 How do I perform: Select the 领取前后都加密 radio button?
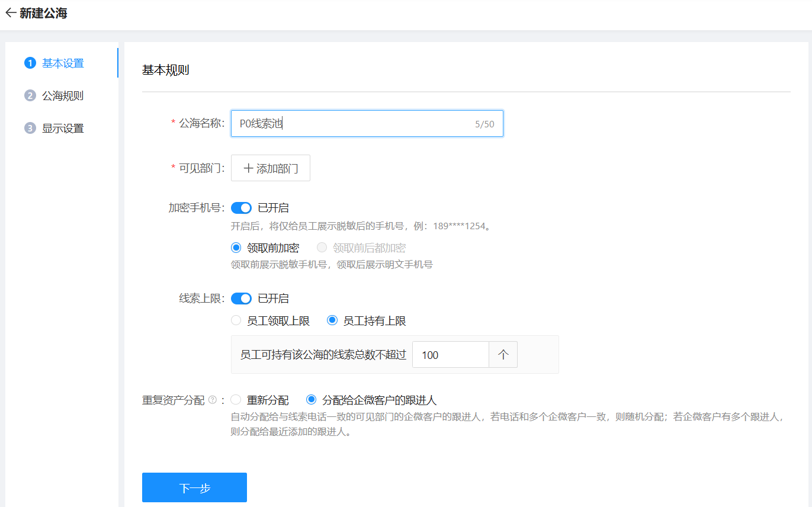pyautogui.click(x=322, y=248)
